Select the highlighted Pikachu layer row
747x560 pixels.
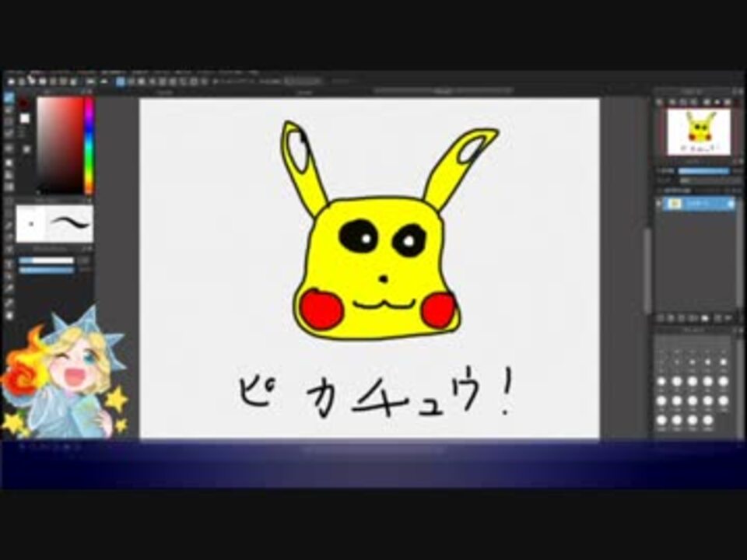click(699, 204)
